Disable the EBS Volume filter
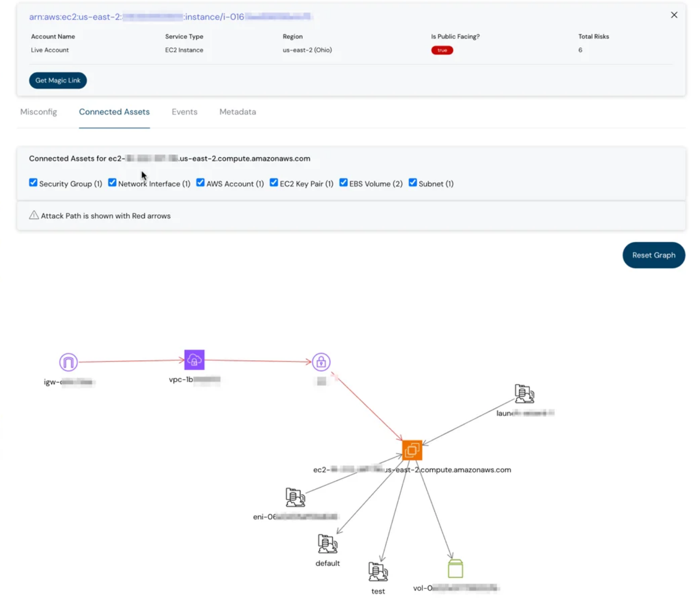Screen dimensions: 700x613 (x=343, y=182)
